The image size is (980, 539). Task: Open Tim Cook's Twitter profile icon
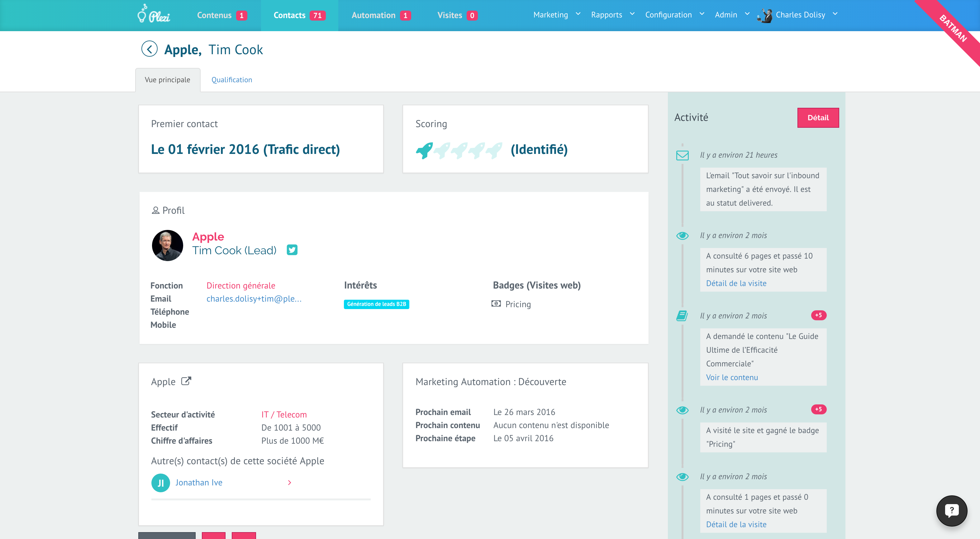292,250
